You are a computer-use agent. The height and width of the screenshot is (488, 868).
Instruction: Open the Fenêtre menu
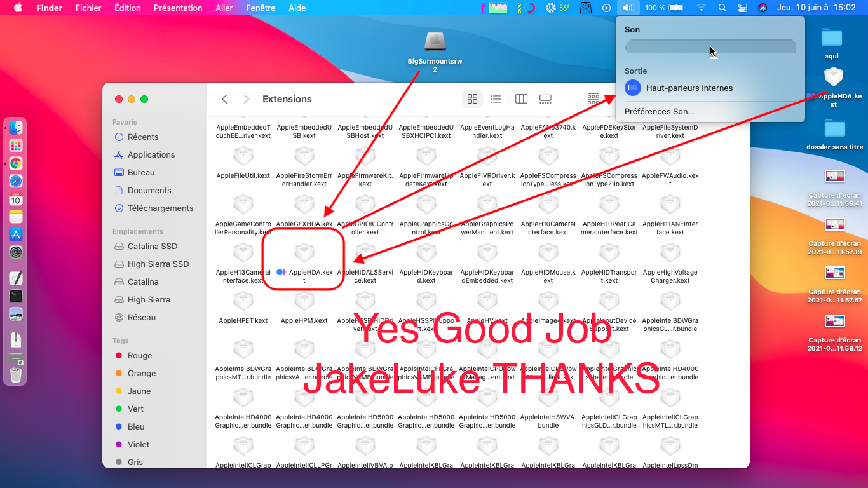(261, 8)
